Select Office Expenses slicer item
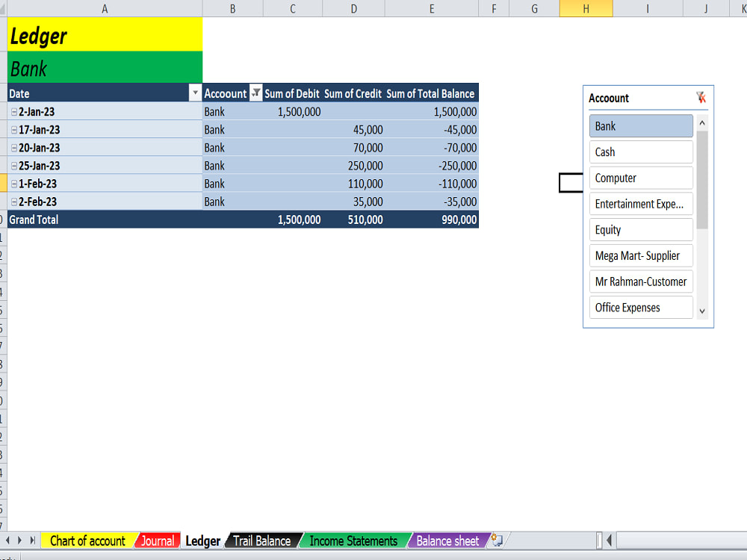Screen dimensions: 747x560 pyautogui.click(x=640, y=307)
